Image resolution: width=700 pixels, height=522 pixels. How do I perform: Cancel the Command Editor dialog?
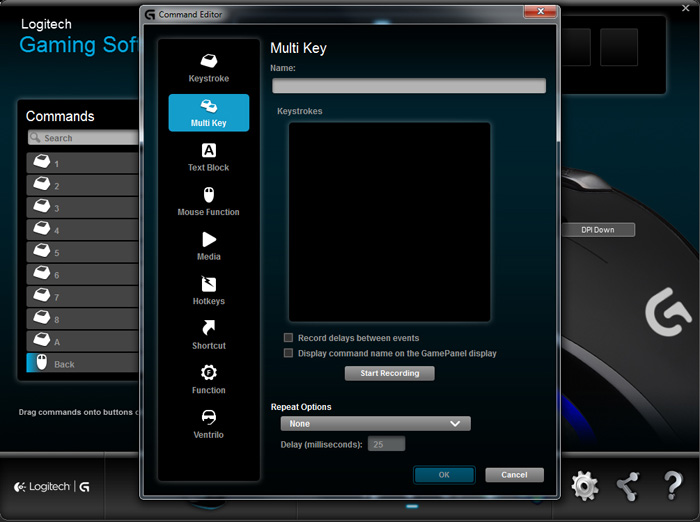click(514, 475)
